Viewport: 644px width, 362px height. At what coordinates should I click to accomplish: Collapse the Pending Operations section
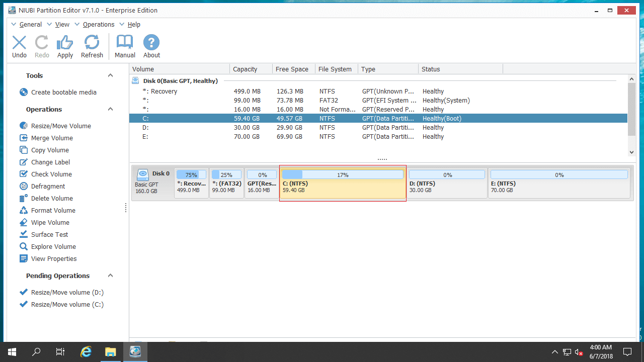(x=111, y=276)
